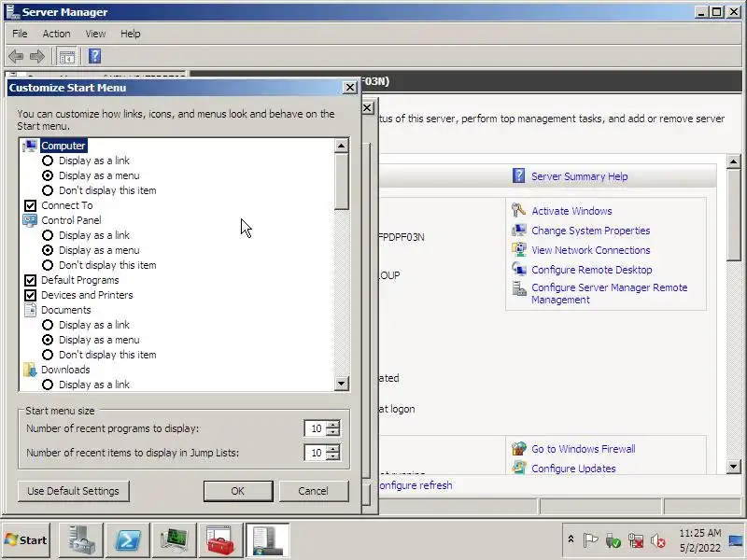The width and height of the screenshot is (747, 560).
Task: Toggle the Devices and Printers checkbox
Action: coord(30,295)
